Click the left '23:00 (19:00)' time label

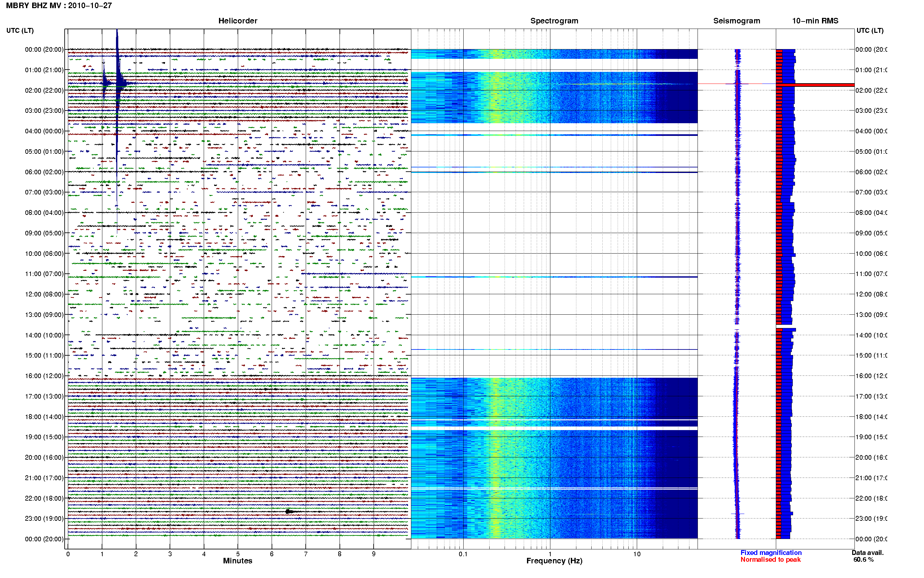44,519
